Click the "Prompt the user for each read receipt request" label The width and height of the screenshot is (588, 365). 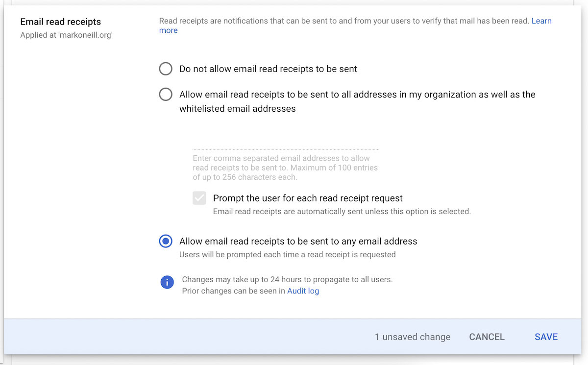(x=308, y=198)
